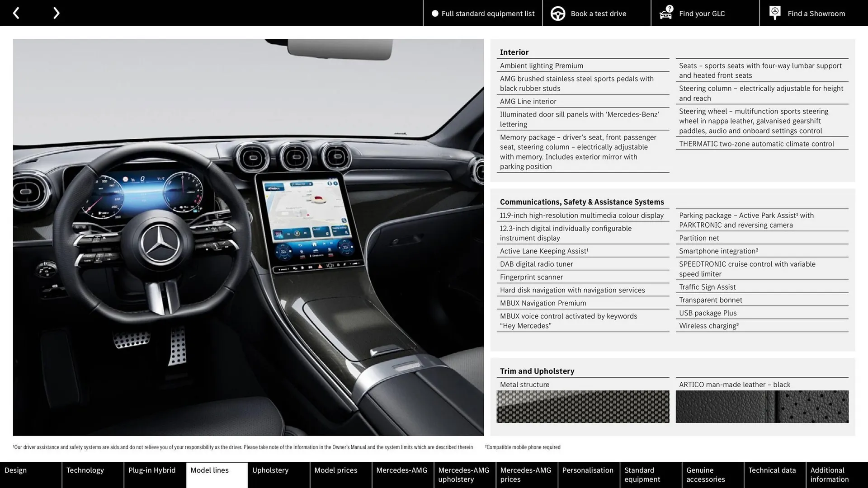Click the steering wheel icon for test drive
The height and width of the screenshot is (488, 868).
click(x=558, y=13)
